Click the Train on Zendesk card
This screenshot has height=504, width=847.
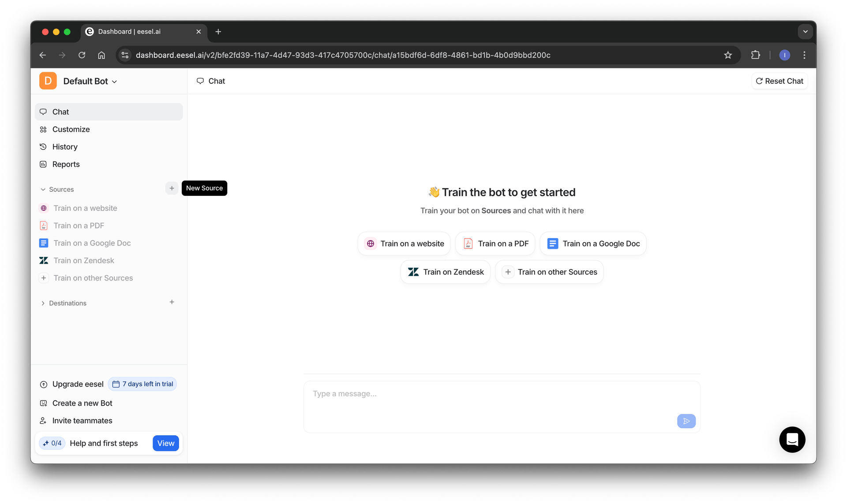[x=445, y=272]
